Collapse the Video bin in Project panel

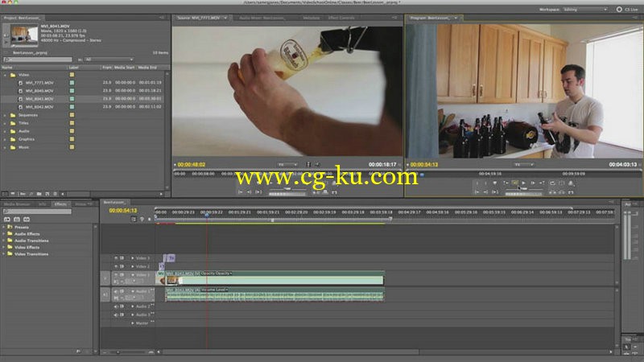coord(5,75)
